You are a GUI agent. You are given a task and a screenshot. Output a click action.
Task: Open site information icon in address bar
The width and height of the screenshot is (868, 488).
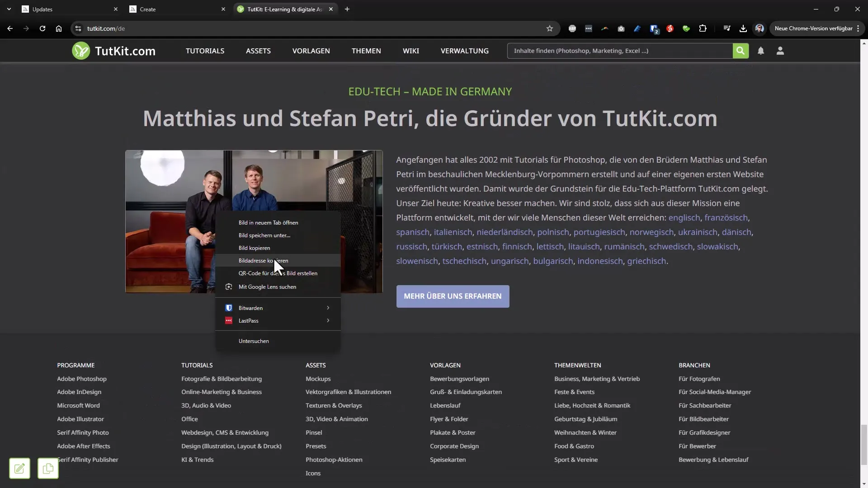point(78,28)
